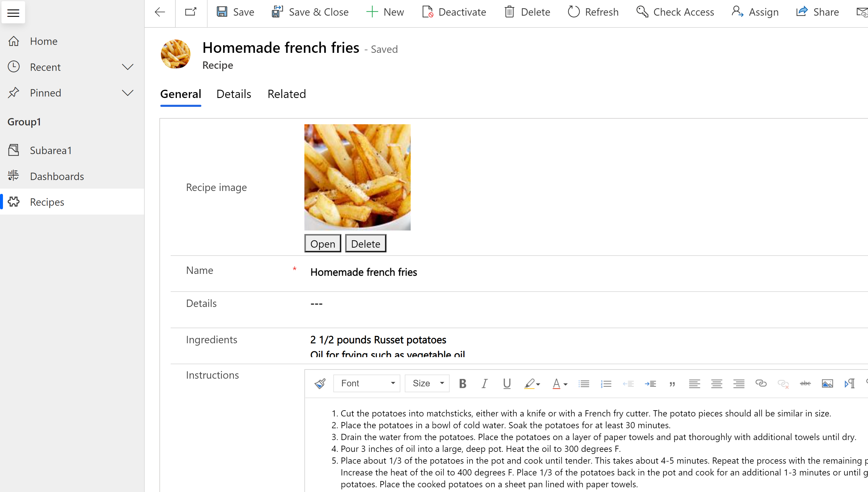Select the Size dropdown in toolbar
Viewport: 868px width, 492px height.
(x=427, y=383)
